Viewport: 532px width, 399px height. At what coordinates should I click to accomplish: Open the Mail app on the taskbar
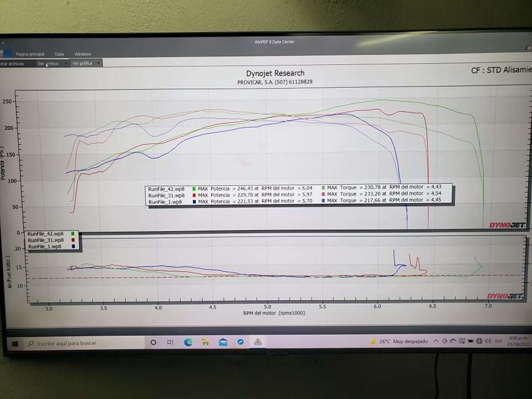coord(223,342)
